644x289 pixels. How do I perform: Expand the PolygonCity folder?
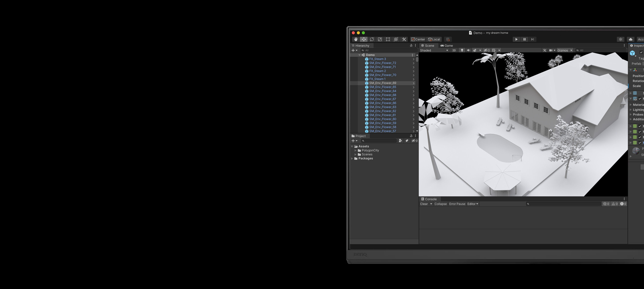356,150
